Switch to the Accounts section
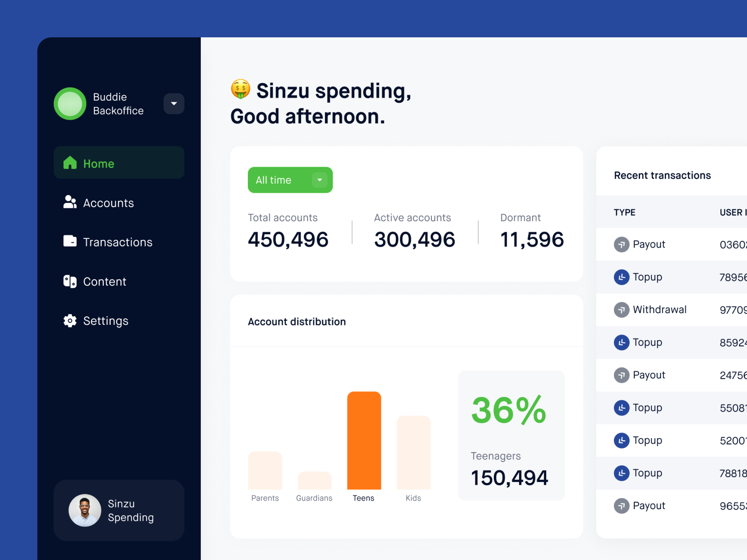Viewport: 747px width, 560px height. [108, 203]
